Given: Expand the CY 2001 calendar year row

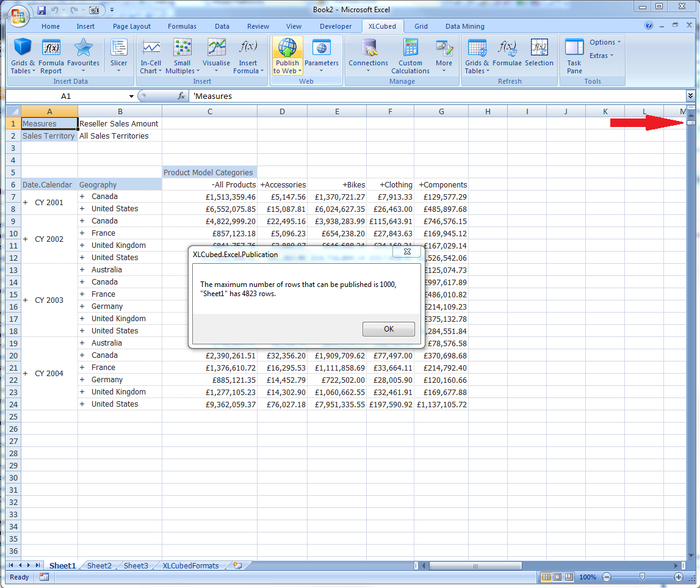Looking at the screenshot, I should pyautogui.click(x=26, y=202).
